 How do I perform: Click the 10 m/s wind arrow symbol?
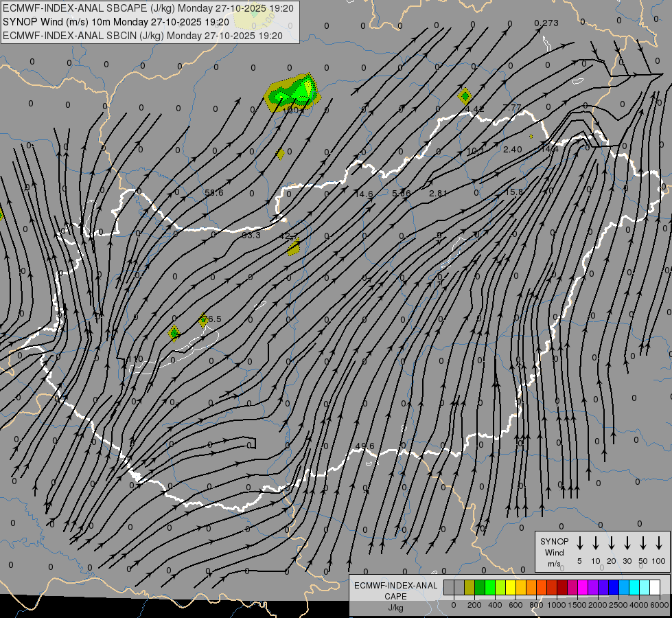click(x=595, y=543)
